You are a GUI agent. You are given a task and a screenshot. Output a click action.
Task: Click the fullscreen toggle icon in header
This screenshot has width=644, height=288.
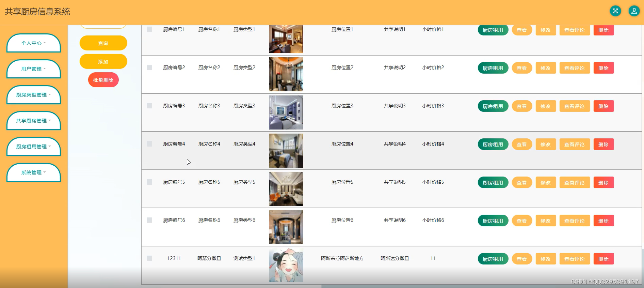point(615,11)
